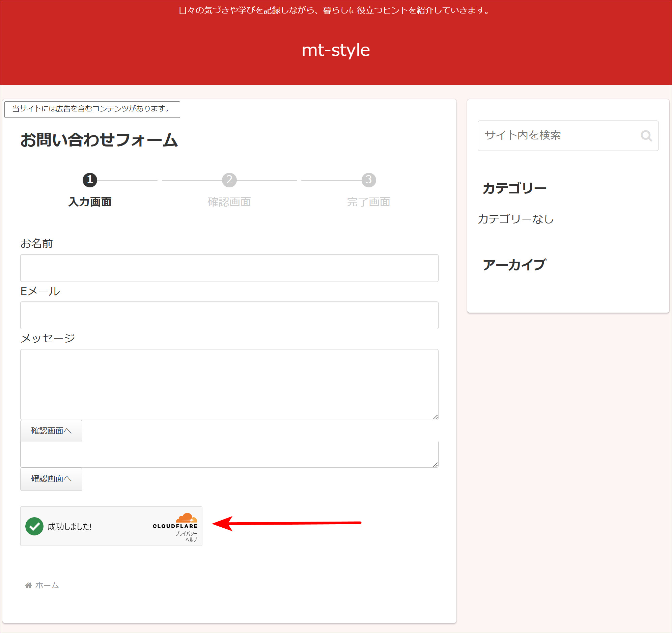Click the お問い合わせフォーム page heading
Image resolution: width=672 pixels, height=633 pixels.
click(99, 140)
